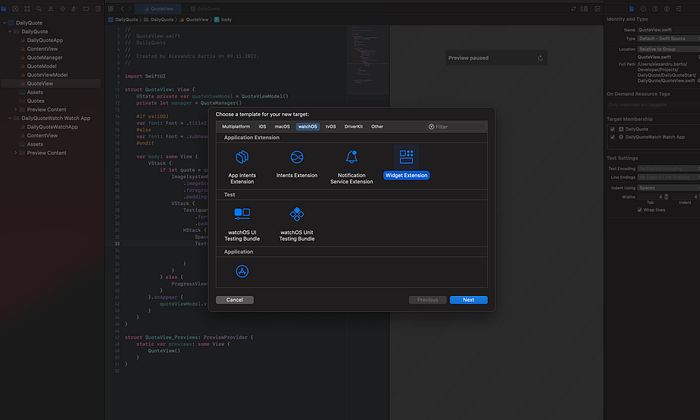
Task: Go back in editor history
Action: (x=122, y=8)
